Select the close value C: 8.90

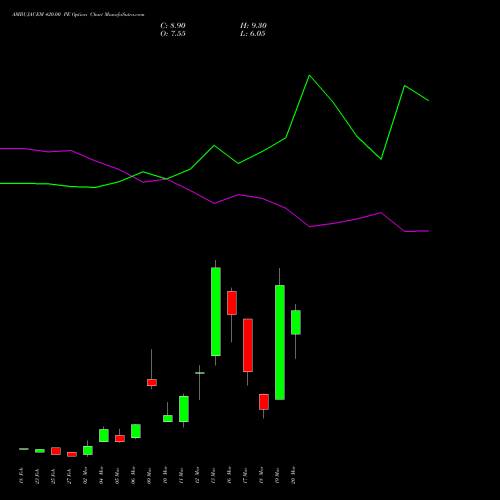point(173,26)
